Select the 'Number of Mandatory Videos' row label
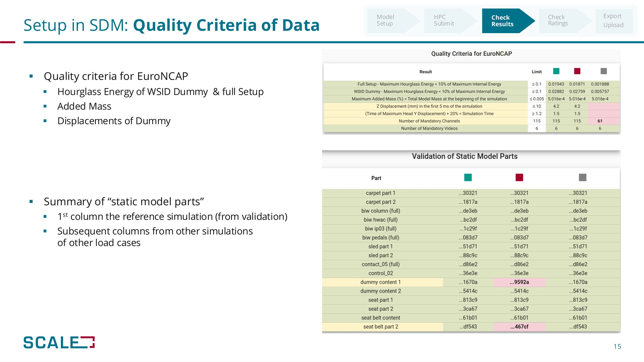Viewport: 644px width, 362px height. (429, 128)
